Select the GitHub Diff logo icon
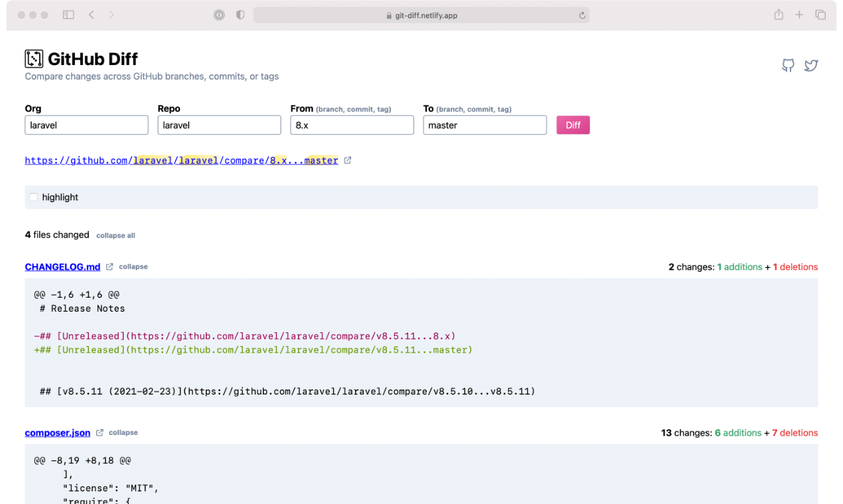 (x=33, y=58)
